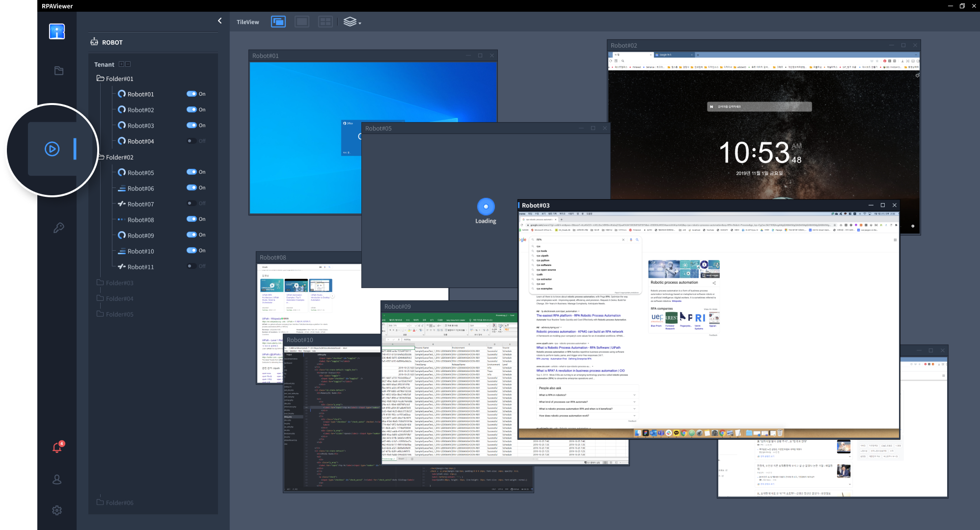Expand all tenants with plus button

point(121,64)
